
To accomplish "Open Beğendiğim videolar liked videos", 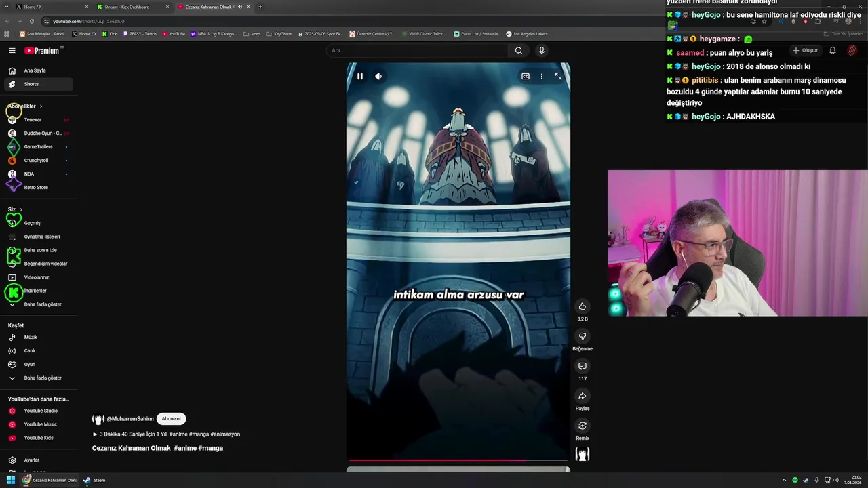I will (x=39, y=264).
